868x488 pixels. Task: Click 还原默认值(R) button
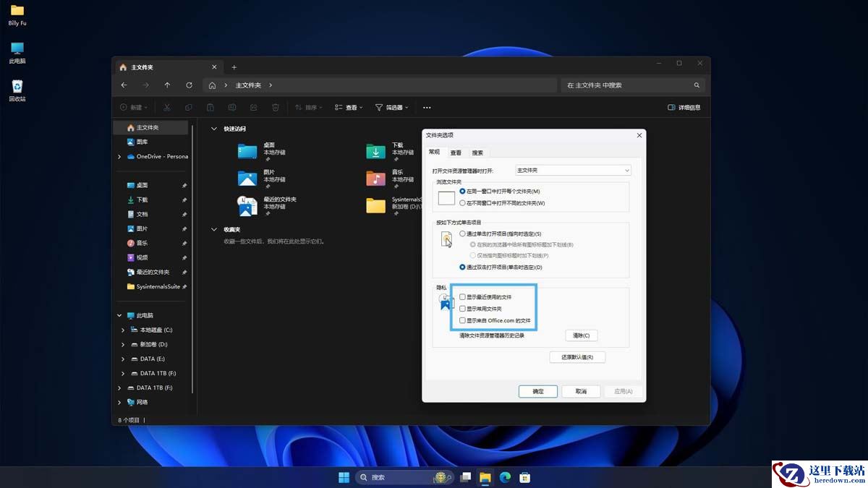click(577, 357)
